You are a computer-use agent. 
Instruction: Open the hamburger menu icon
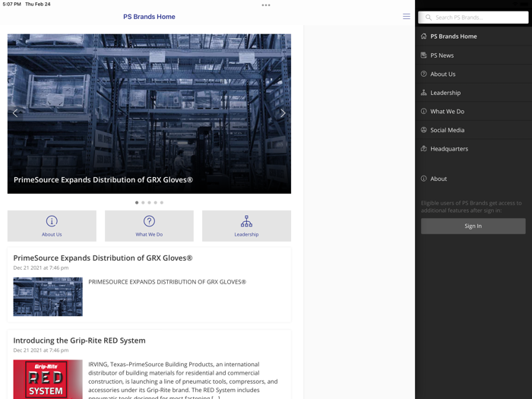(406, 17)
